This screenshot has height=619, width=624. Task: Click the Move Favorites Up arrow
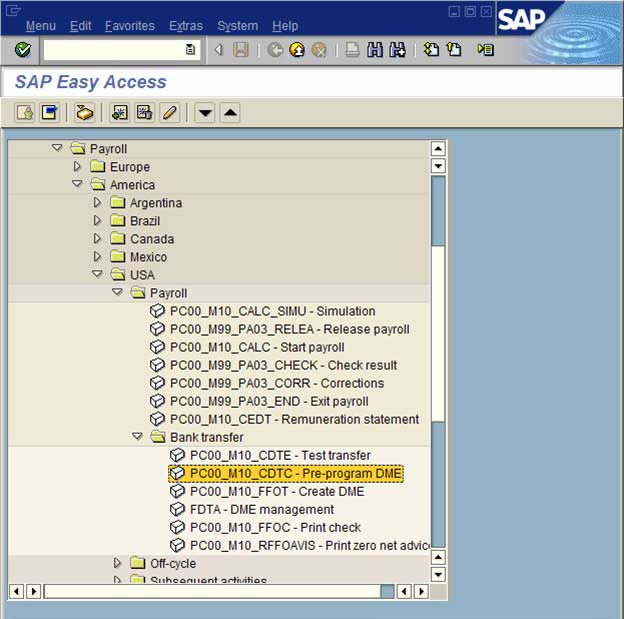tap(230, 113)
